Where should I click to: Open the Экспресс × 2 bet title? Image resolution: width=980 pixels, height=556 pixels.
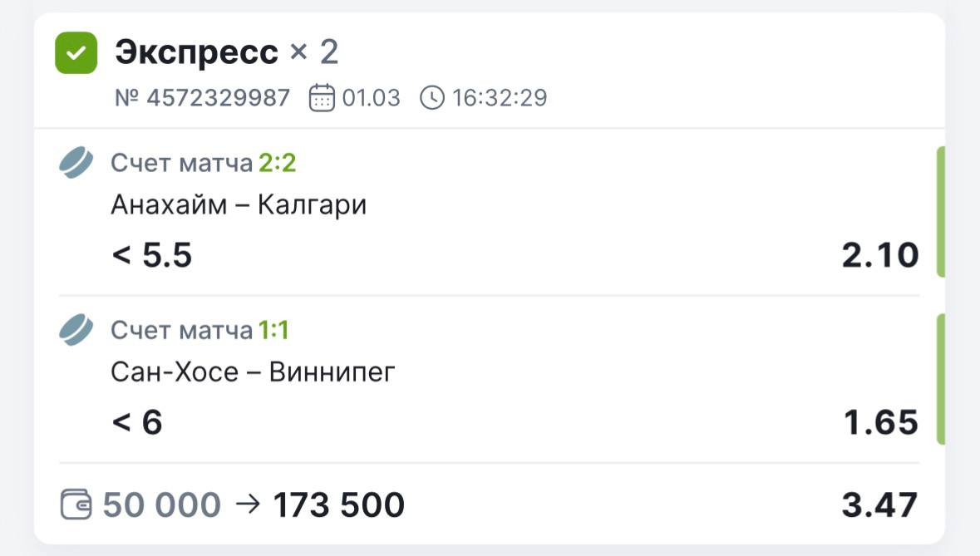coord(226,52)
